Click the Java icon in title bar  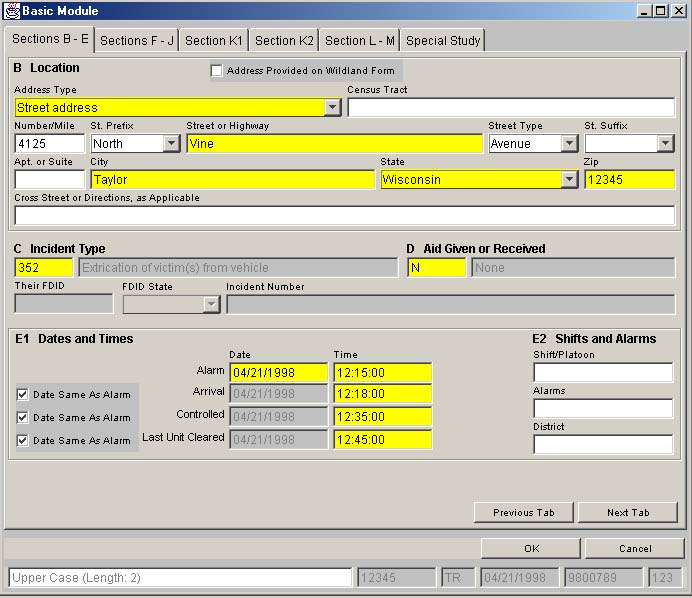pyautogui.click(x=12, y=10)
